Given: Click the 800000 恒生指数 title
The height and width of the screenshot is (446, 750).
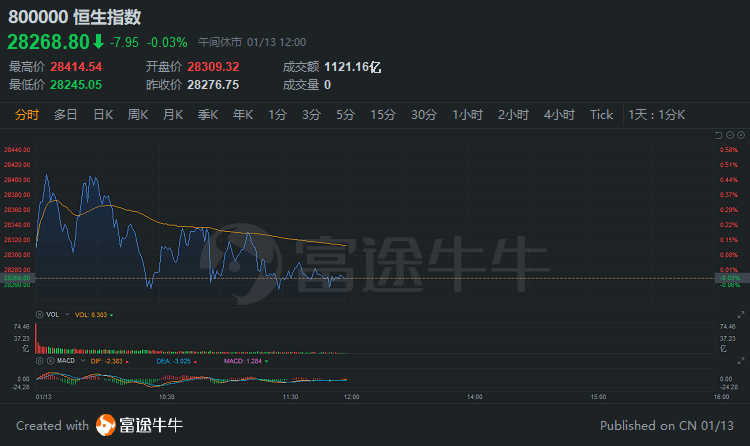Looking at the screenshot, I should click(75, 17).
